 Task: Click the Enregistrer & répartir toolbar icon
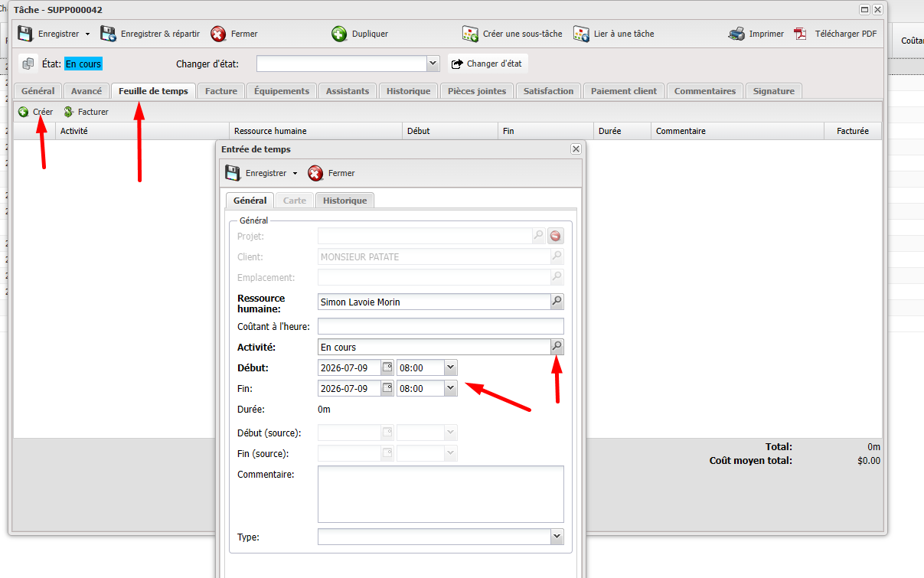pos(108,34)
